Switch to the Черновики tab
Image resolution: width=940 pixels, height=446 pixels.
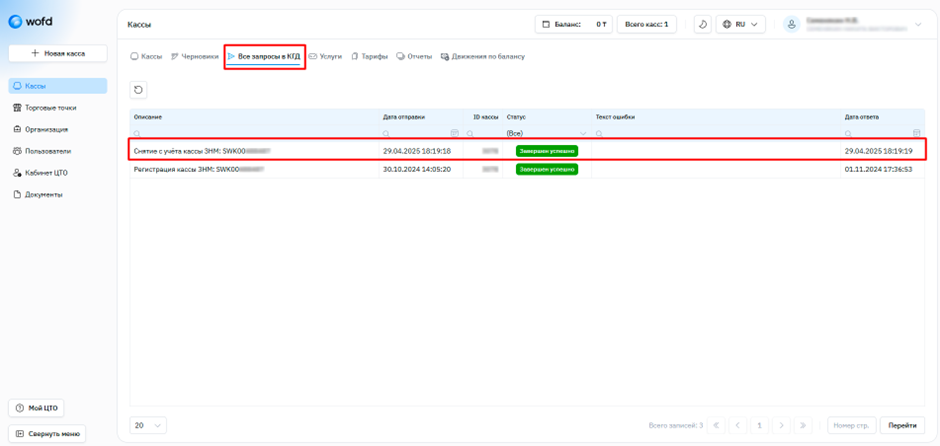pyautogui.click(x=195, y=56)
